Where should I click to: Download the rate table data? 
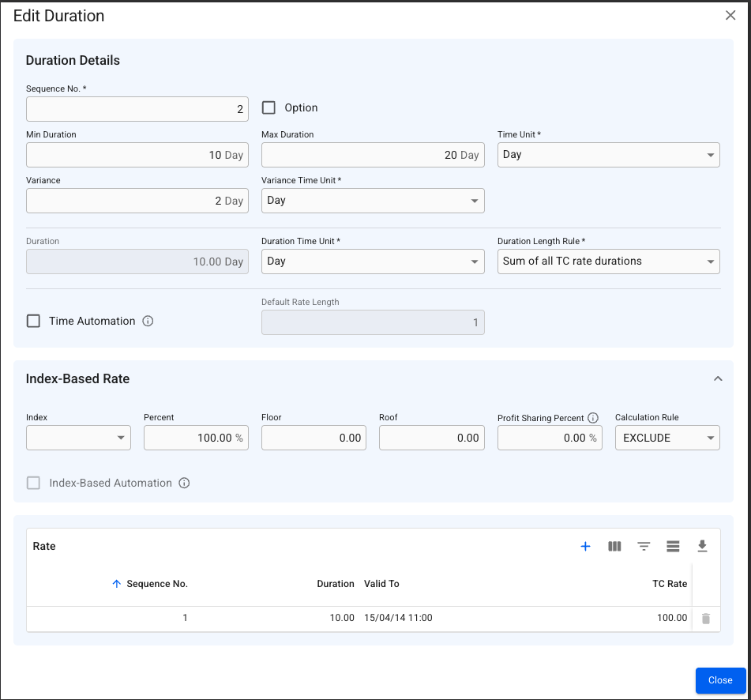pyautogui.click(x=702, y=547)
